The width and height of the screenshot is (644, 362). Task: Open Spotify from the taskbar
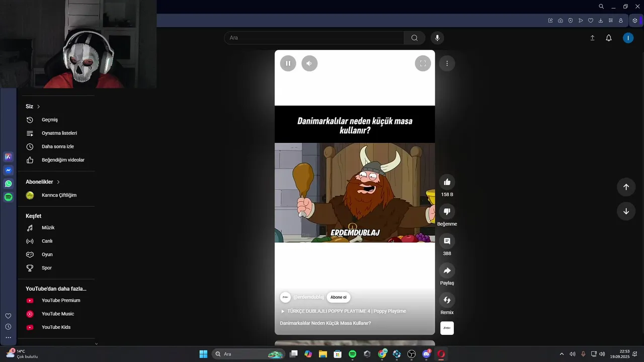[x=352, y=354]
